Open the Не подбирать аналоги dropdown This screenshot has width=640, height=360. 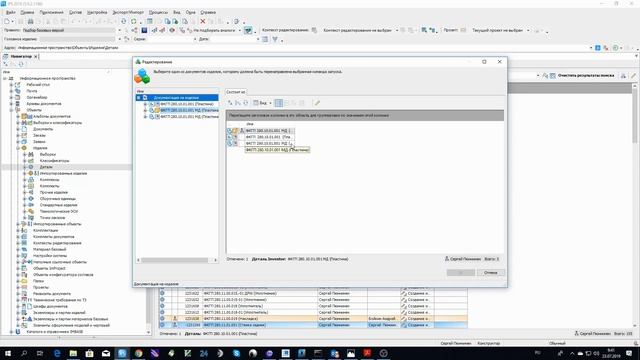240,30
